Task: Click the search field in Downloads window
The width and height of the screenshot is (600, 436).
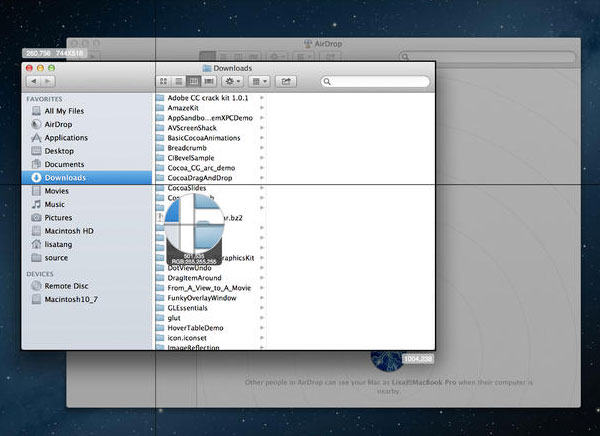Action: (375, 81)
